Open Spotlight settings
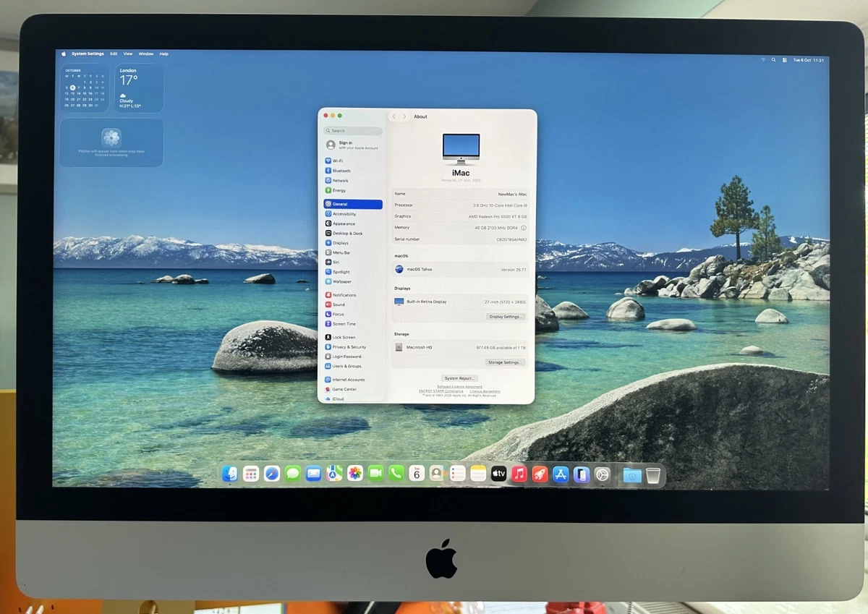This screenshot has height=614, width=868. coord(353,272)
